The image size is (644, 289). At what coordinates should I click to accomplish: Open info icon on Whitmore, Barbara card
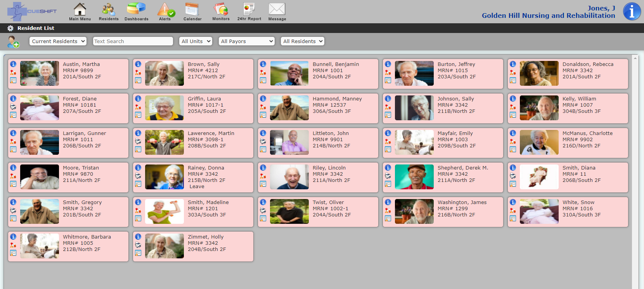13,237
